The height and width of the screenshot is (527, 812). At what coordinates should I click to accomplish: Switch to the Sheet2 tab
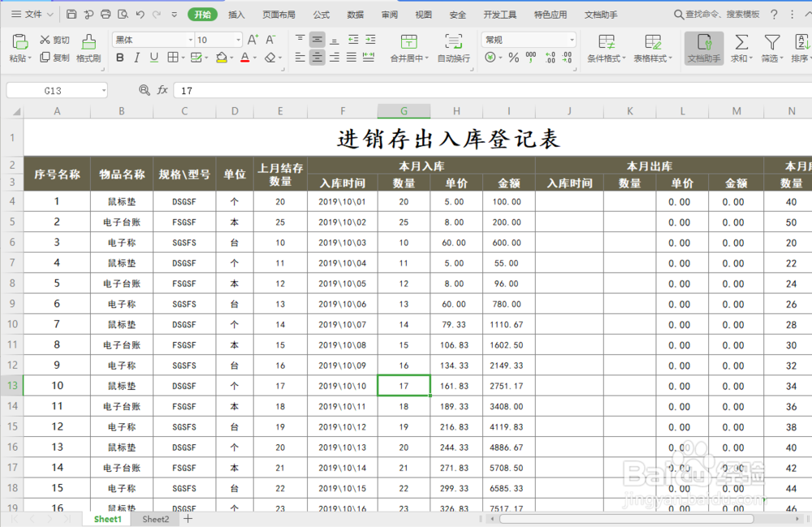154,519
